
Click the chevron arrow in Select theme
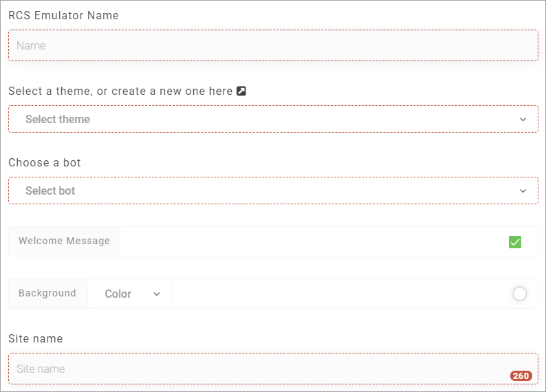(523, 120)
